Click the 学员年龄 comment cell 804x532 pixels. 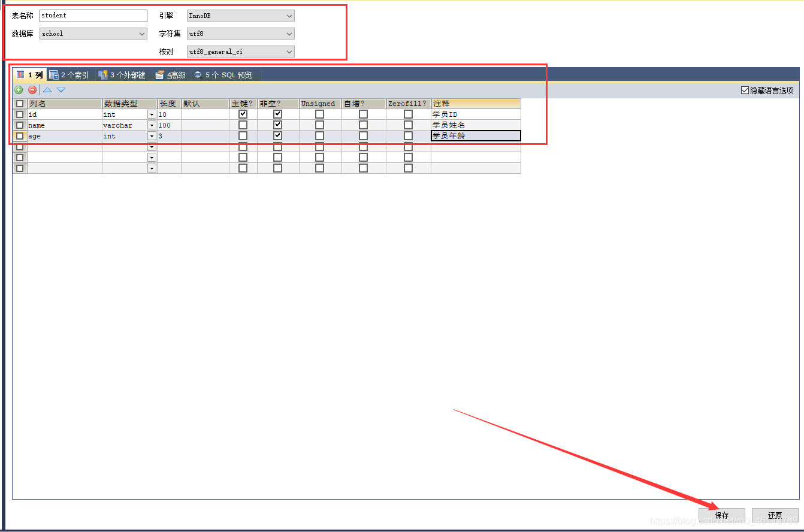[476, 136]
